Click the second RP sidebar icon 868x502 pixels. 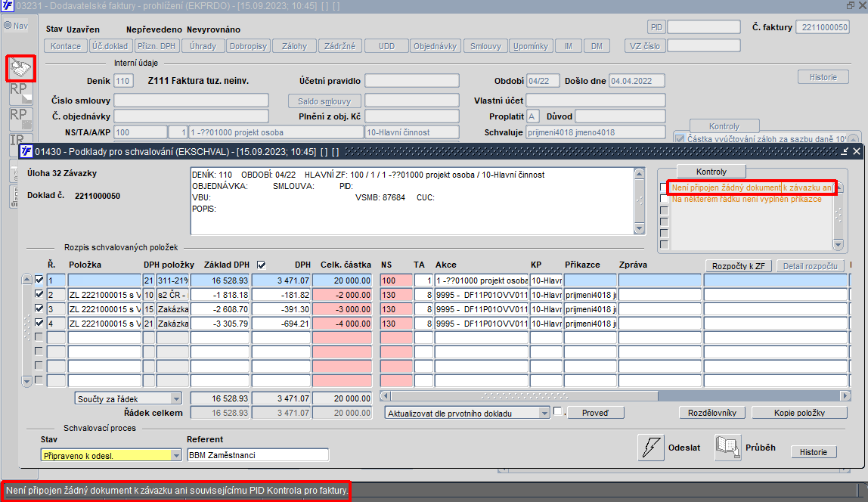click(20, 119)
